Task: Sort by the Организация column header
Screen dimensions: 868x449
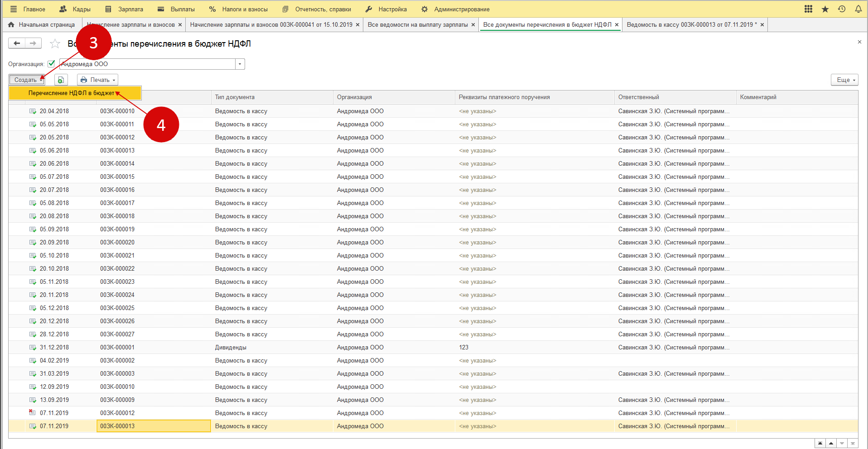Action: click(x=394, y=97)
